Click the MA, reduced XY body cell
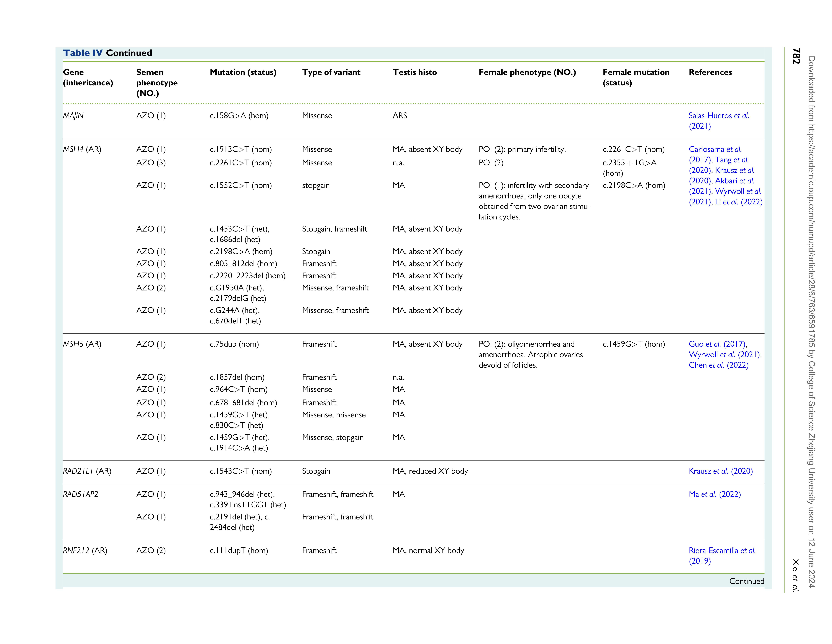Viewport: 832px width, 644px height. pyautogui.click(x=430, y=471)
